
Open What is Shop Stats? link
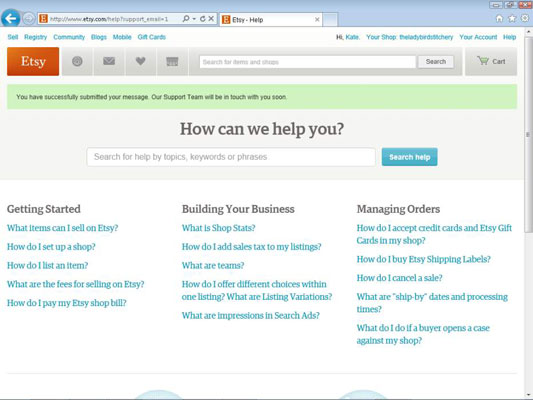[x=218, y=228]
